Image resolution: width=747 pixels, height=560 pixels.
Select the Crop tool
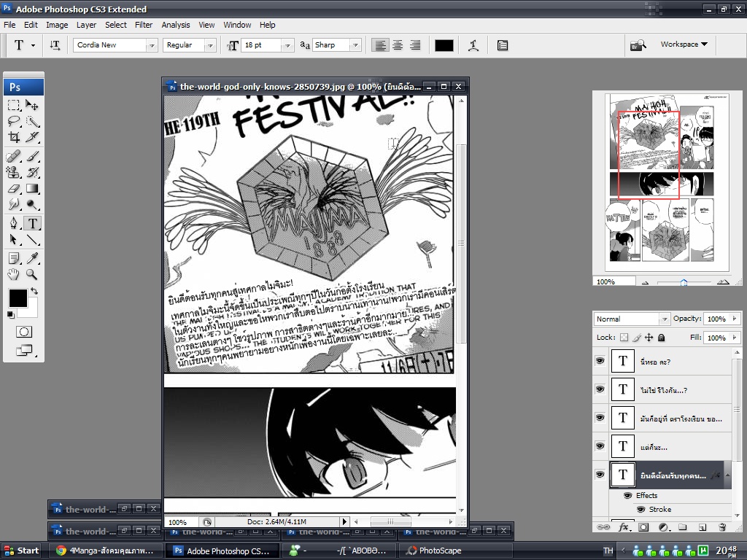[14, 137]
